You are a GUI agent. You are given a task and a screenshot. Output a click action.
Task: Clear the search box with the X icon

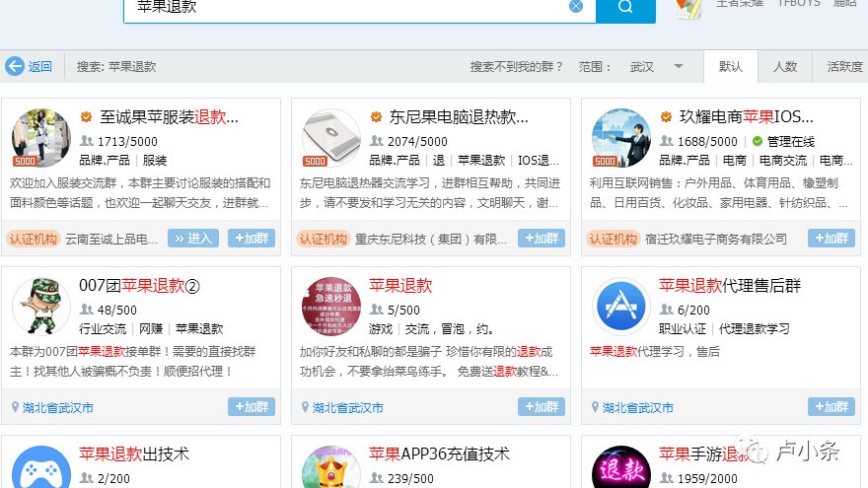coord(576,6)
